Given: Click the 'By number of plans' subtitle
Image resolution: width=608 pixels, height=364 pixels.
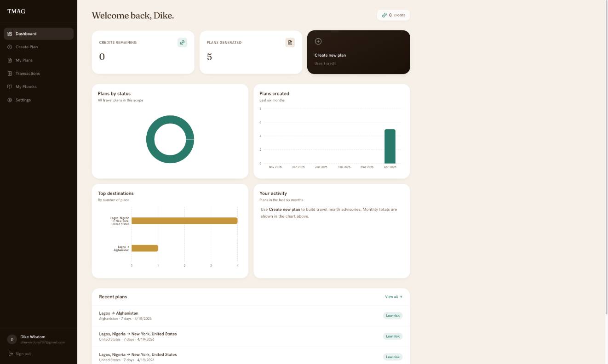Looking at the screenshot, I should tap(114, 200).
